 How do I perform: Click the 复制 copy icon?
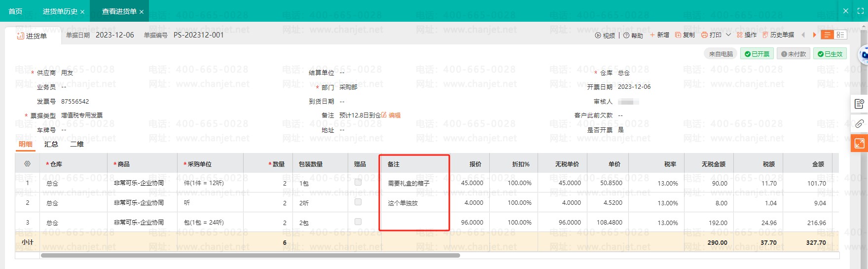[678, 35]
